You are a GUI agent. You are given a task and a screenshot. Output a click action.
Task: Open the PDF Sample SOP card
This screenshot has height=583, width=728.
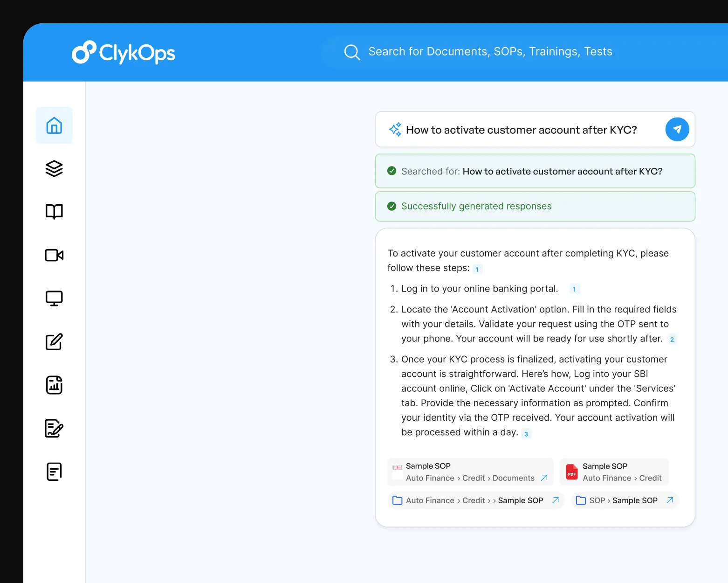point(614,472)
